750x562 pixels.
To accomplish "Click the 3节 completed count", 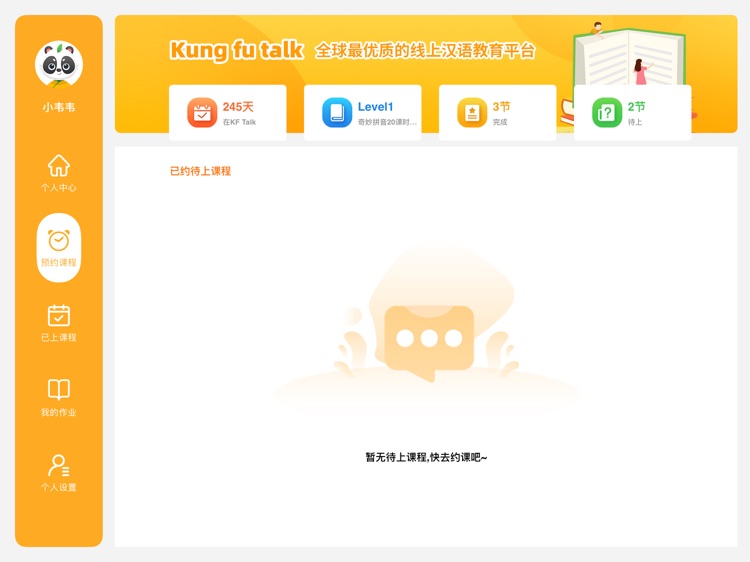I will pos(501,107).
